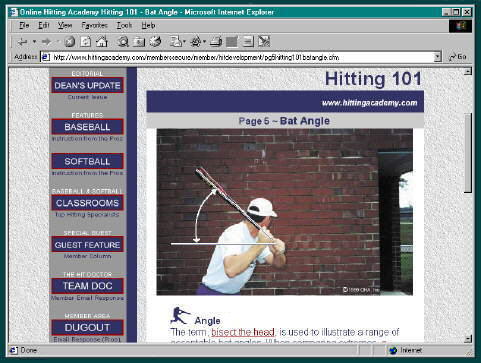
Task: Open the Edit menu
Action: (43, 26)
